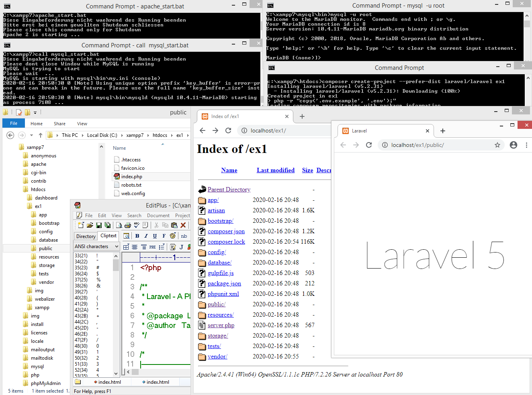Viewport: 532px width, 395px height.
Task: Click the Save icon in EditPlus toolbar
Action: point(99,225)
